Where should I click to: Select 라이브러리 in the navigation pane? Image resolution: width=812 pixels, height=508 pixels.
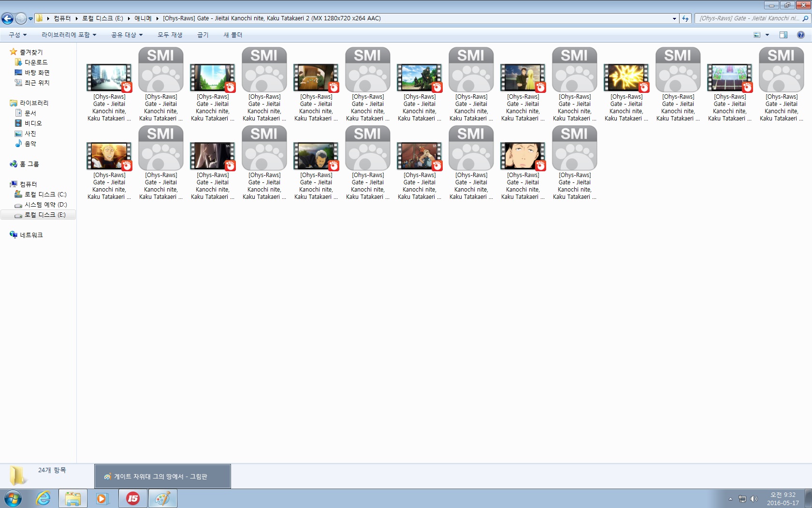click(x=34, y=103)
